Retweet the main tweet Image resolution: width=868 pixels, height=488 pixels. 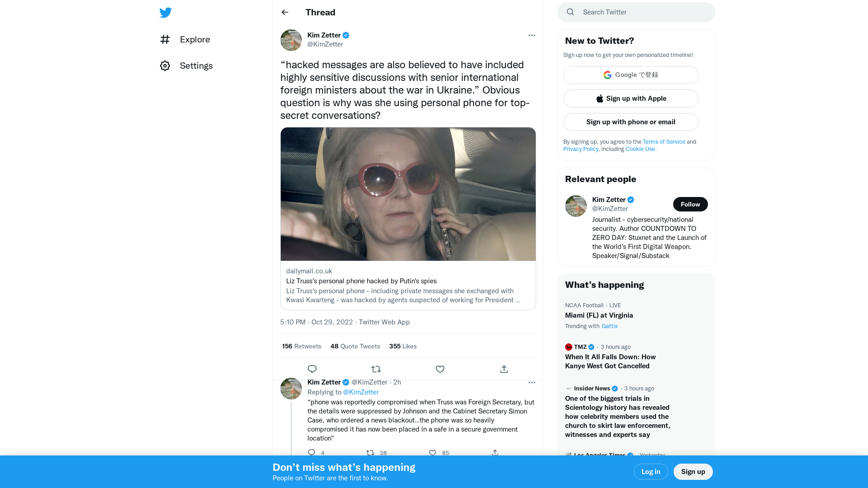pos(376,369)
